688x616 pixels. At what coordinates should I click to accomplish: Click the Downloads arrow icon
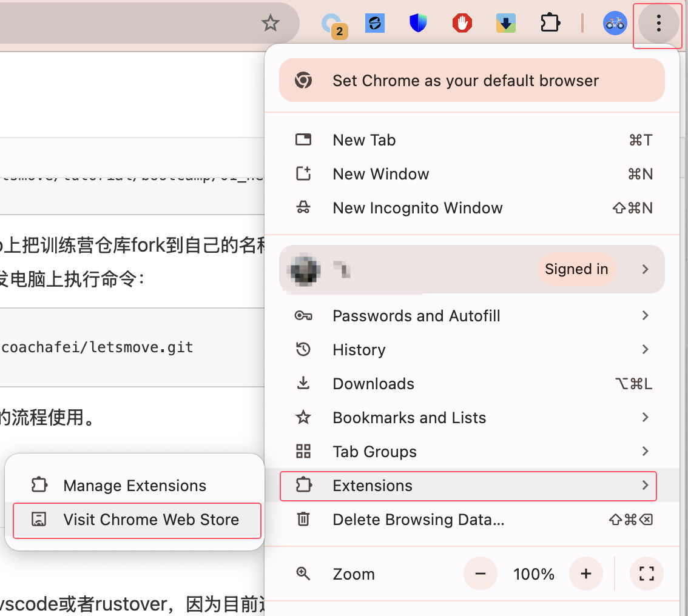click(x=303, y=383)
